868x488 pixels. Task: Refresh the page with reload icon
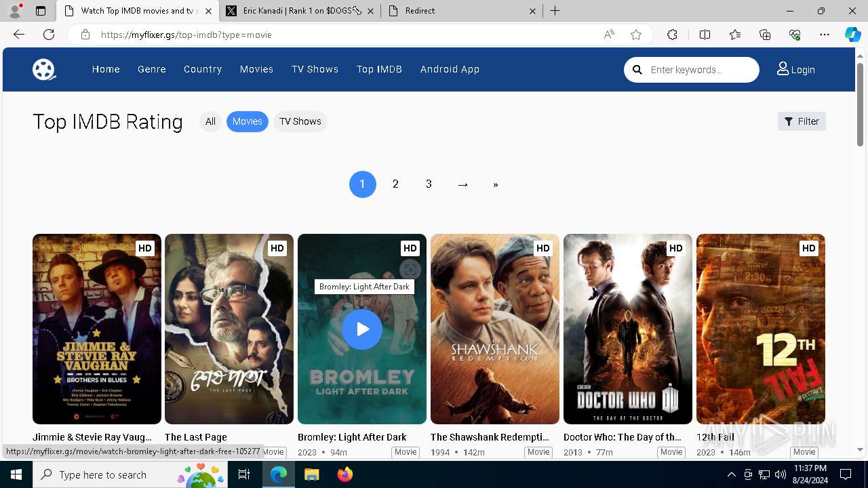[x=49, y=35]
